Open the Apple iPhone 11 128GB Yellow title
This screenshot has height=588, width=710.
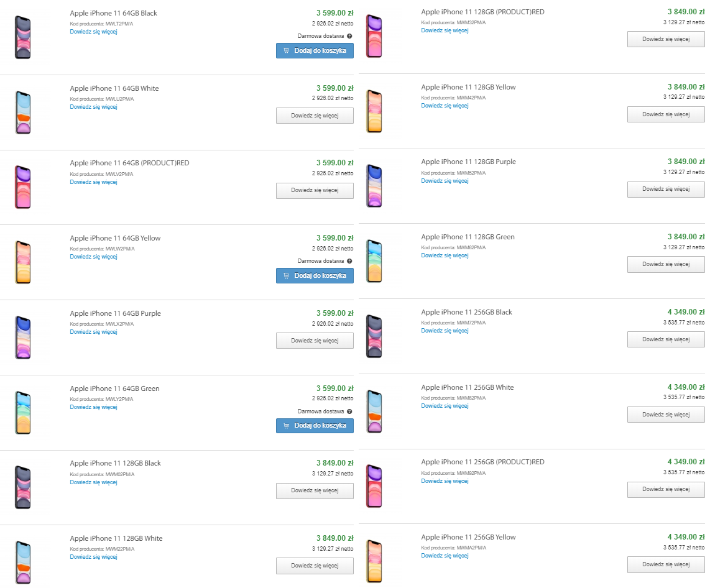[468, 87]
